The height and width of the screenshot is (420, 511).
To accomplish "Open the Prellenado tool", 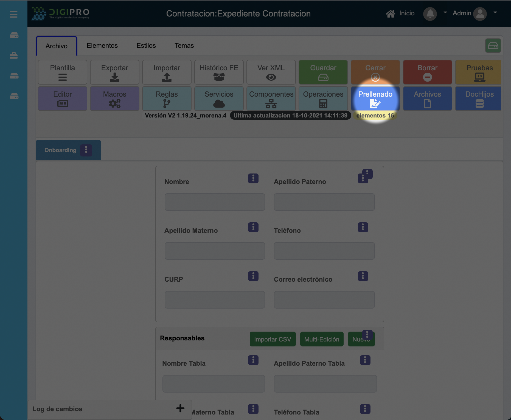I will click(375, 99).
